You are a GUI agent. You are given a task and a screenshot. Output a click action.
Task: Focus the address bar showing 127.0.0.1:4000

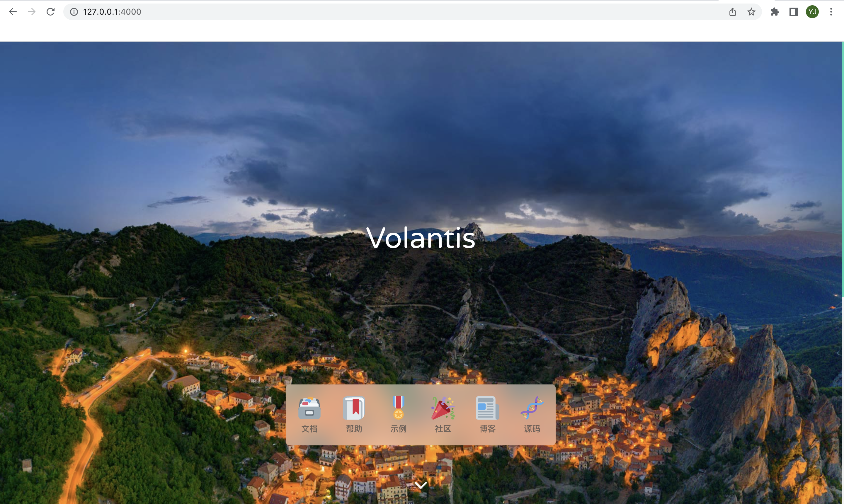coord(394,12)
